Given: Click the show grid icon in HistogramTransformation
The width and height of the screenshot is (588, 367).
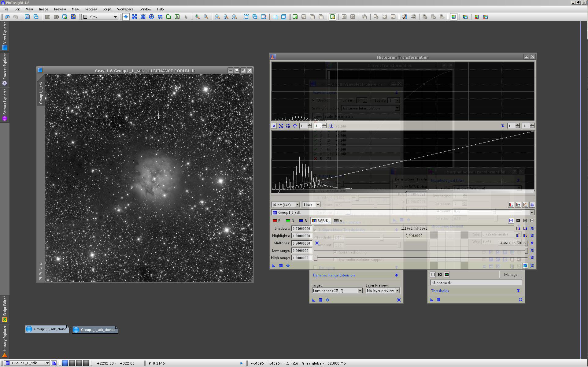Looking at the screenshot, I should 532,205.
